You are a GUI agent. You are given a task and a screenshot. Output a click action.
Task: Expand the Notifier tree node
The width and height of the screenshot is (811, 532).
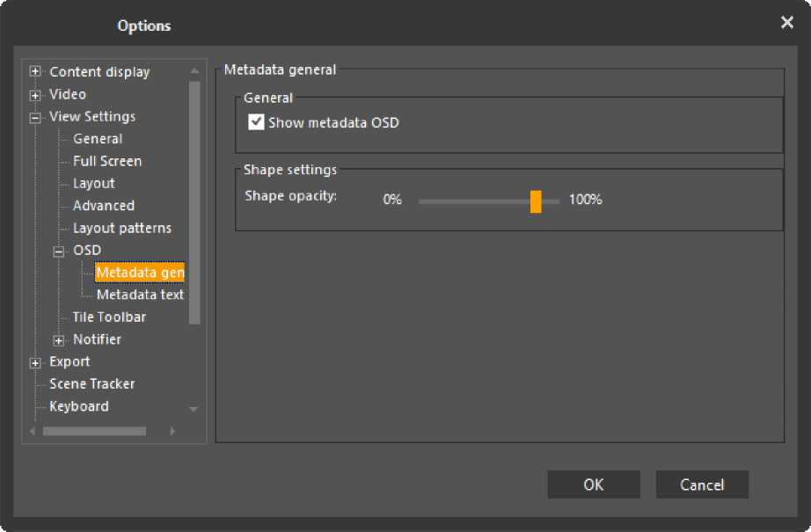pyautogui.click(x=59, y=339)
